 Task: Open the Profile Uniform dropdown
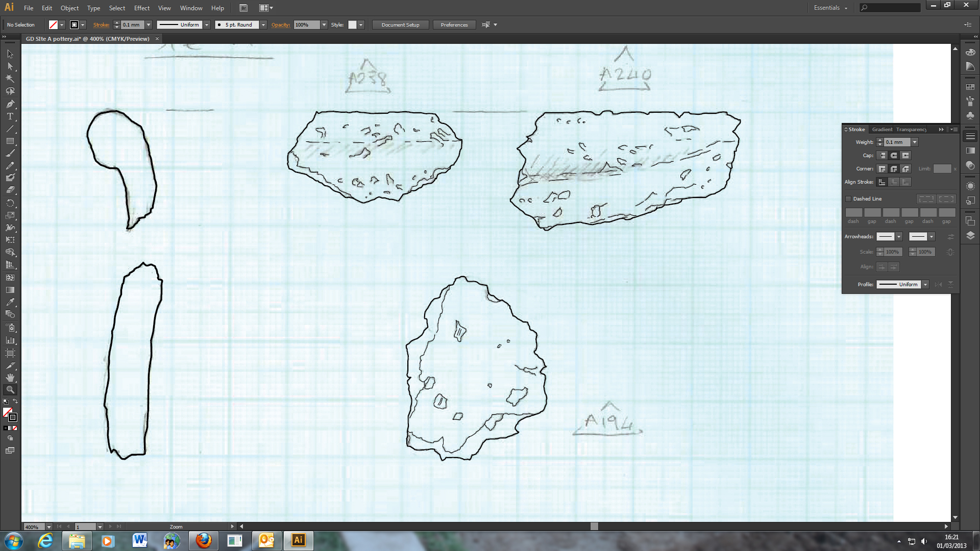point(925,285)
